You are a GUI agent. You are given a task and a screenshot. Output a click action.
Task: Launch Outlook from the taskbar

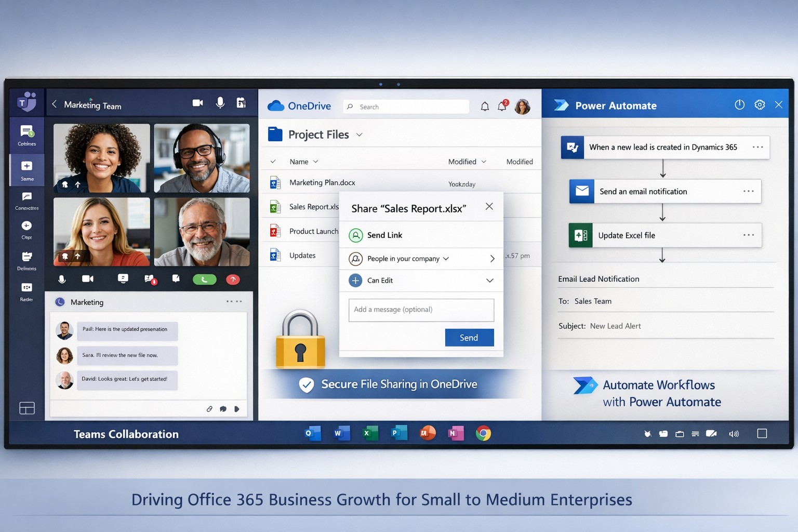pyautogui.click(x=312, y=433)
